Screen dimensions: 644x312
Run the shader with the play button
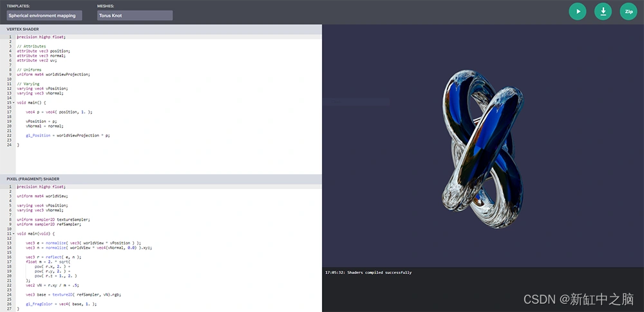pos(578,12)
